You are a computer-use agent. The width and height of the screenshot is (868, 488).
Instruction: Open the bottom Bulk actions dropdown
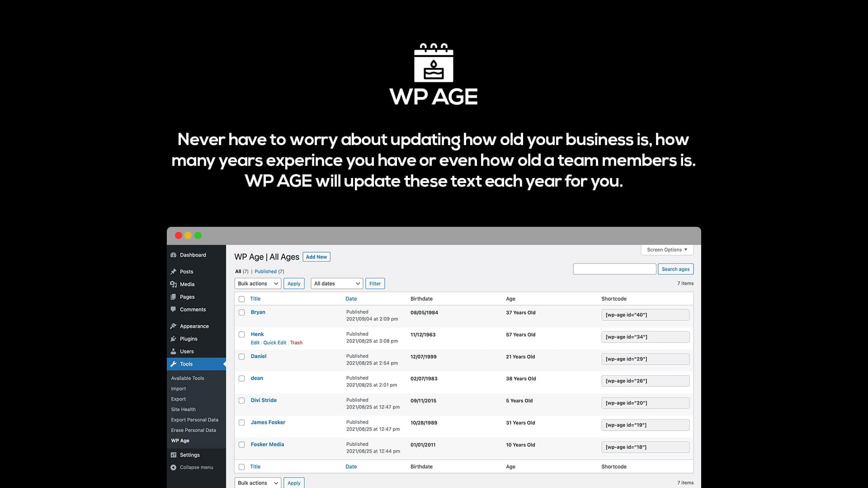coord(258,483)
